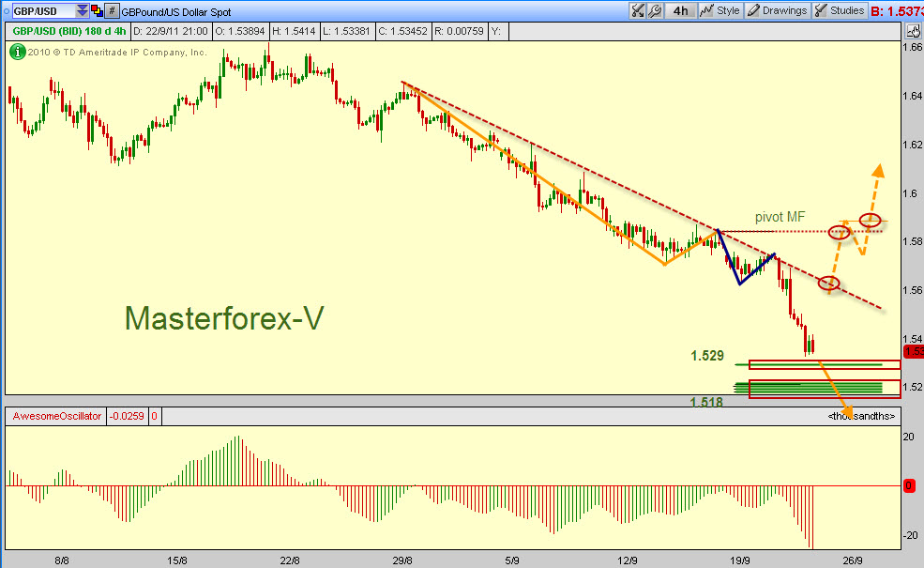This screenshot has height=568, width=924.
Task: Click the 15/8 date on time axis
Action: (x=177, y=560)
